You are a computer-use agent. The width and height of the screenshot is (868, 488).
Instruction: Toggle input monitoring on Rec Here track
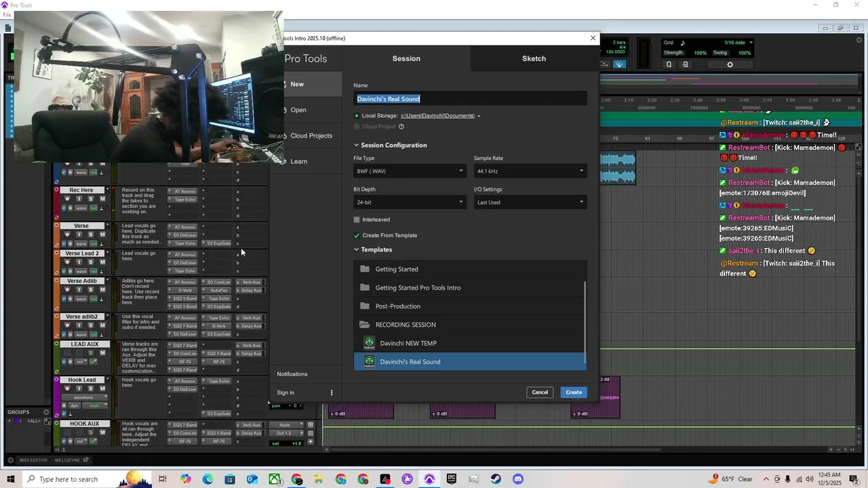[x=79, y=199]
